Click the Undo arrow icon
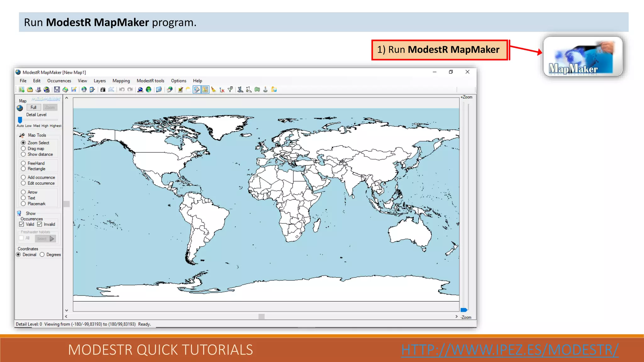The width and height of the screenshot is (644, 362). pos(122,90)
